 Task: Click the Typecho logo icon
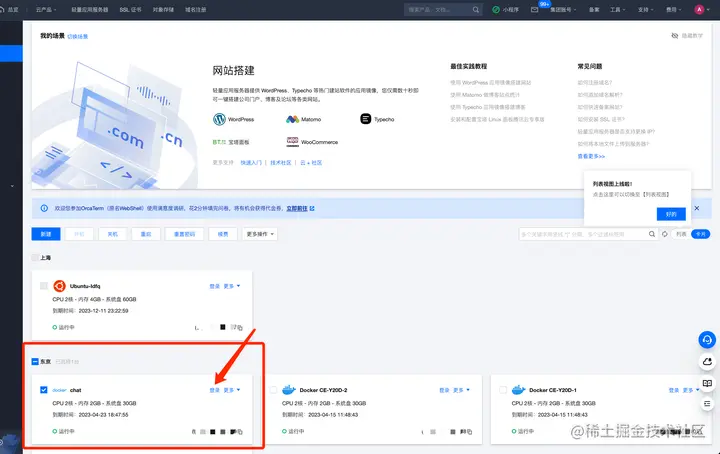point(366,119)
